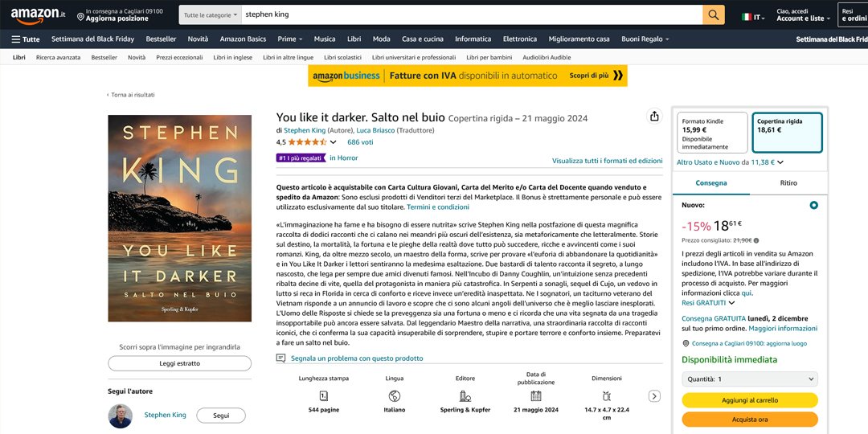Click Resi e ordini in header

click(854, 15)
